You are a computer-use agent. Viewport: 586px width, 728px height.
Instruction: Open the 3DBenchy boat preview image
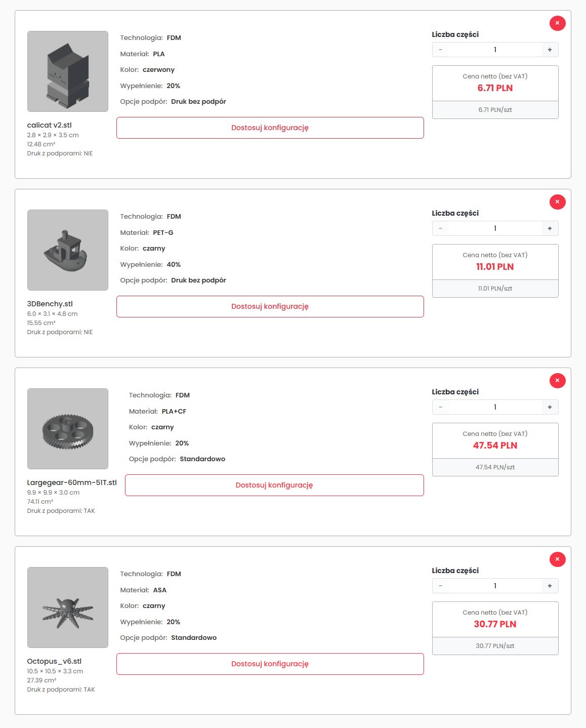68,250
